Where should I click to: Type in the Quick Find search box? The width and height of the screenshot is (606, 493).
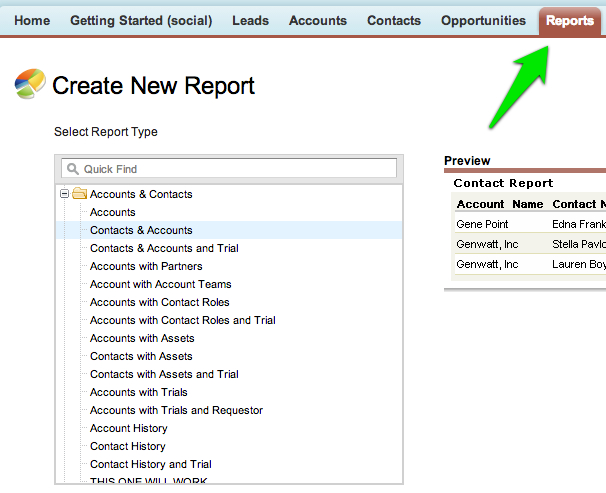[x=235, y=169]
